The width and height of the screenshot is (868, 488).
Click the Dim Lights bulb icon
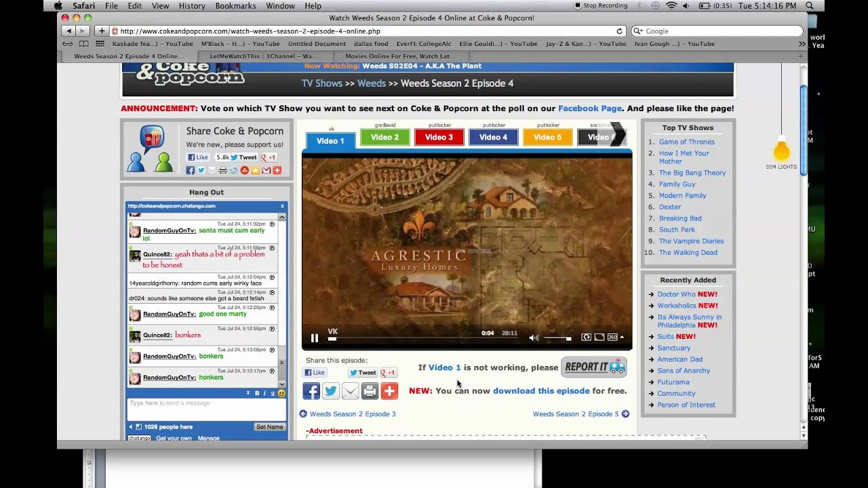(x=781, y=150)
